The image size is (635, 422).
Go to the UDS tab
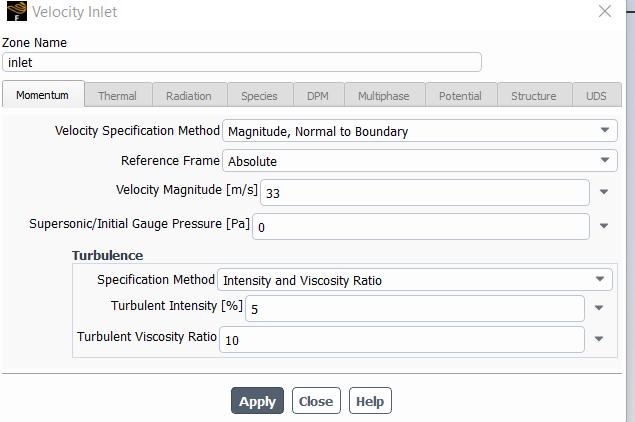pos(596,96)
